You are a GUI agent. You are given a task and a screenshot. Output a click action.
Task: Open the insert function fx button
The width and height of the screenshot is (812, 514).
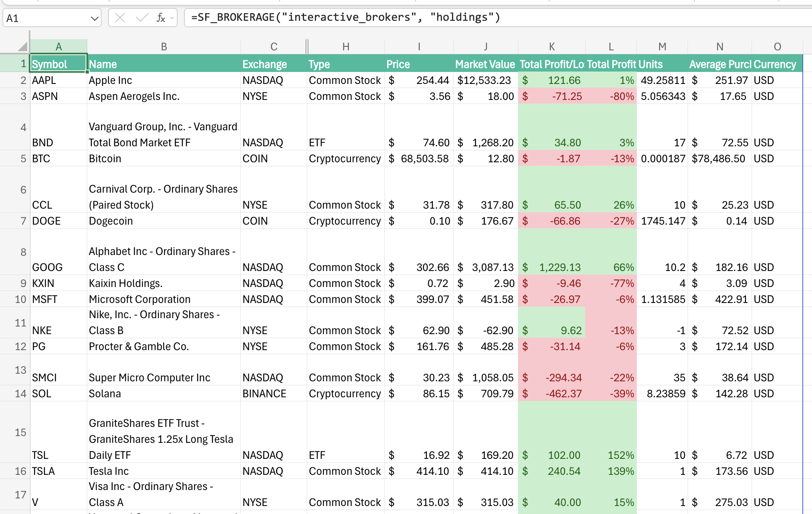pos(161,18)
